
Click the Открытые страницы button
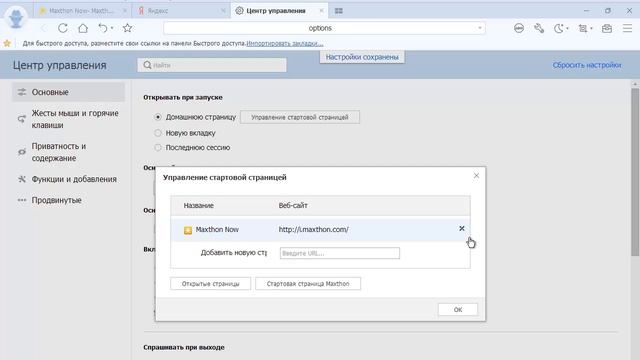pos(211,284)
